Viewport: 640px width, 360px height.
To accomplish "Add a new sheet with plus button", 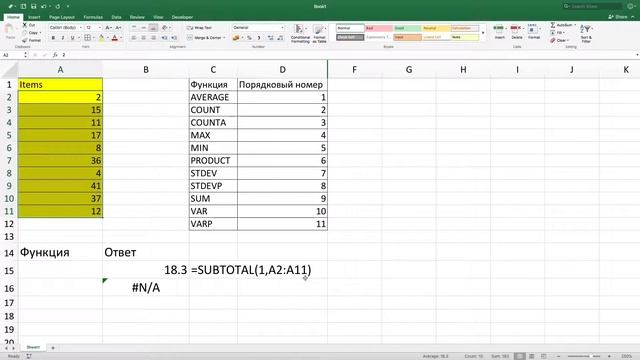I will (53, 348).
